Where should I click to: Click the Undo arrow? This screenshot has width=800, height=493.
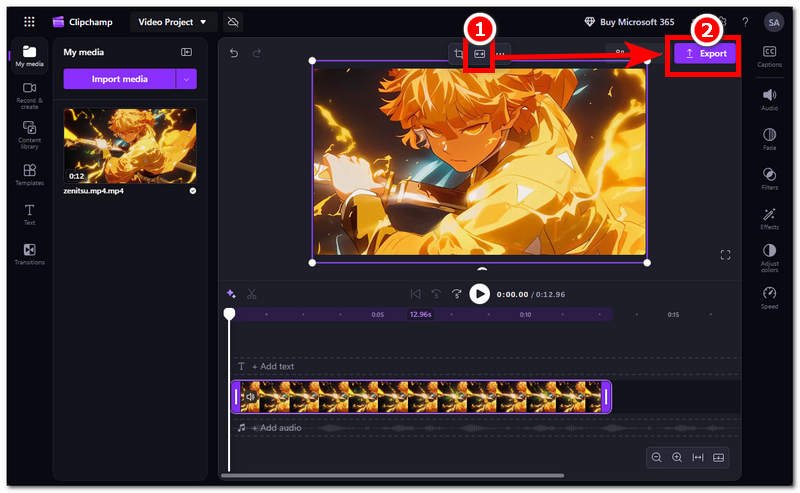tap(234, 53)
